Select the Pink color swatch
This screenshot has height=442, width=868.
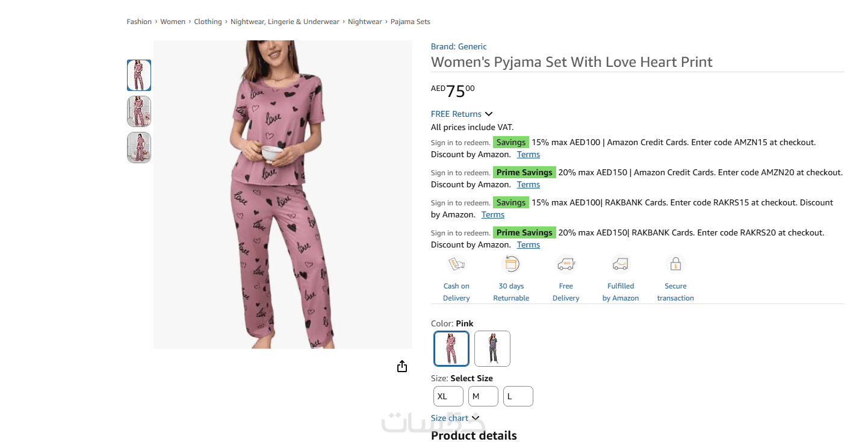[451, 349]
